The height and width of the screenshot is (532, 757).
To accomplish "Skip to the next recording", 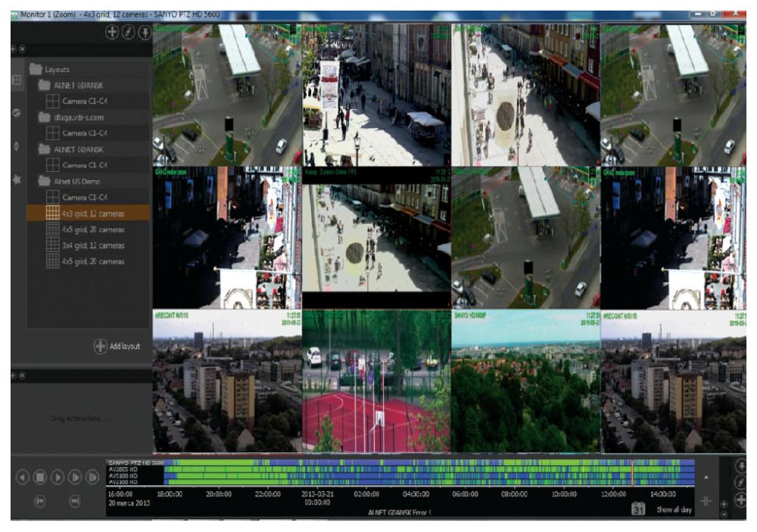I will click(x=75, y=499).
